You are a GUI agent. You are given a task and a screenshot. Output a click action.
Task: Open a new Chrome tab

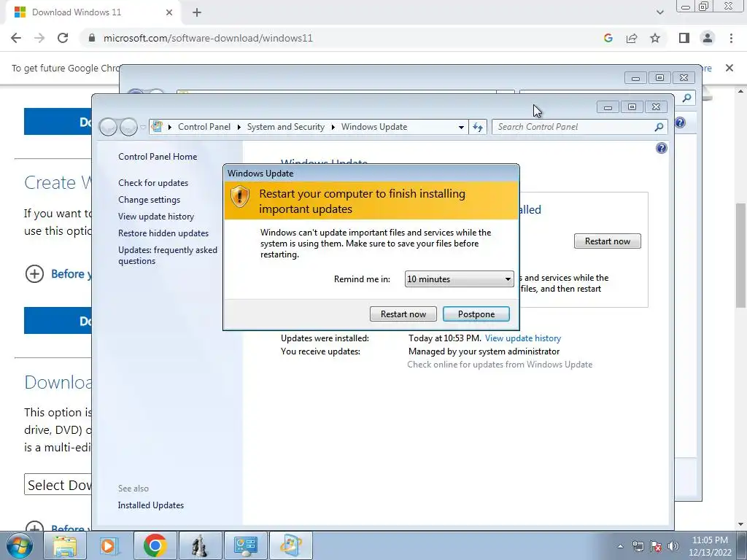(197, 12)
